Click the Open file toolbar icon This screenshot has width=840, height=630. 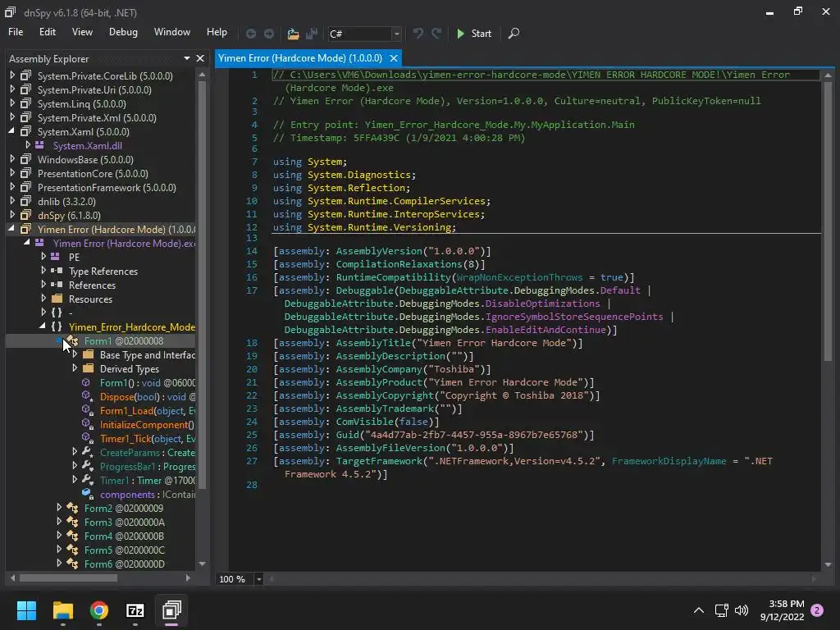point(293,34)
